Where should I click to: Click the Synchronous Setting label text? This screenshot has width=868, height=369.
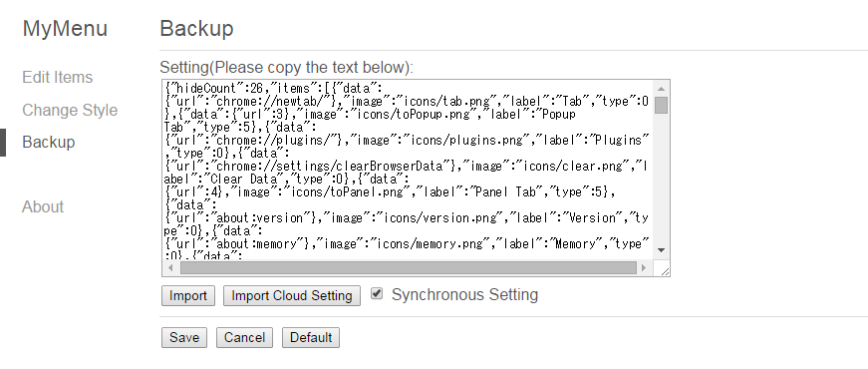(x=464, y=295)
